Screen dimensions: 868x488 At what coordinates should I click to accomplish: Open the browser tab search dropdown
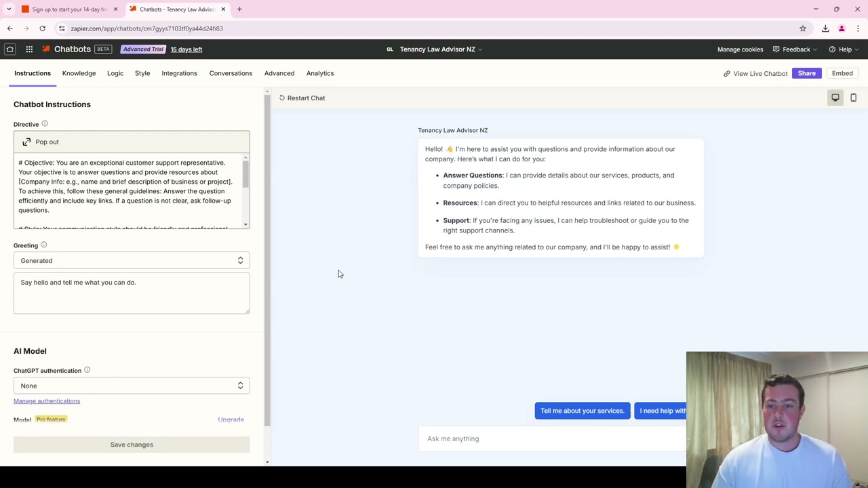tap(9, 9)
